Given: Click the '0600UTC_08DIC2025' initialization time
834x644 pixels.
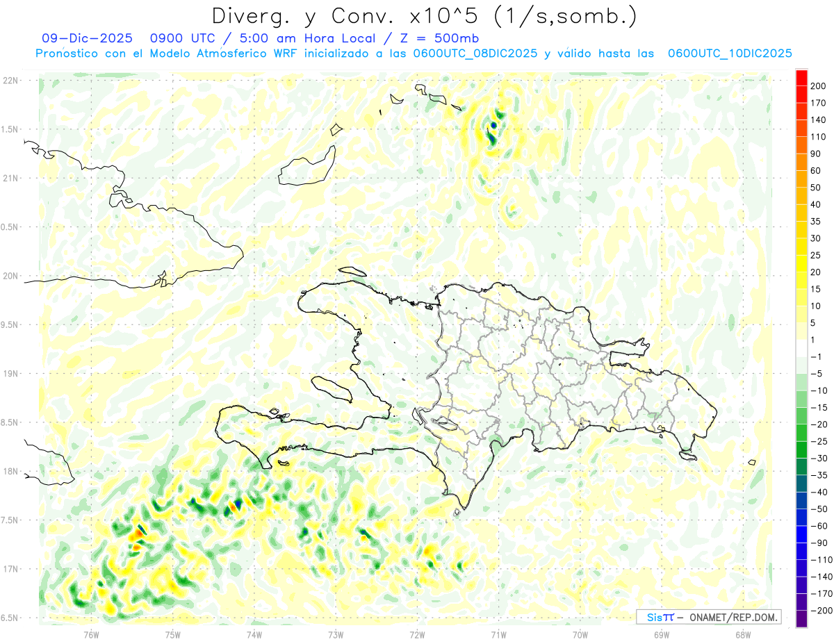Looking at the screenshot, I should pos(476,53).
